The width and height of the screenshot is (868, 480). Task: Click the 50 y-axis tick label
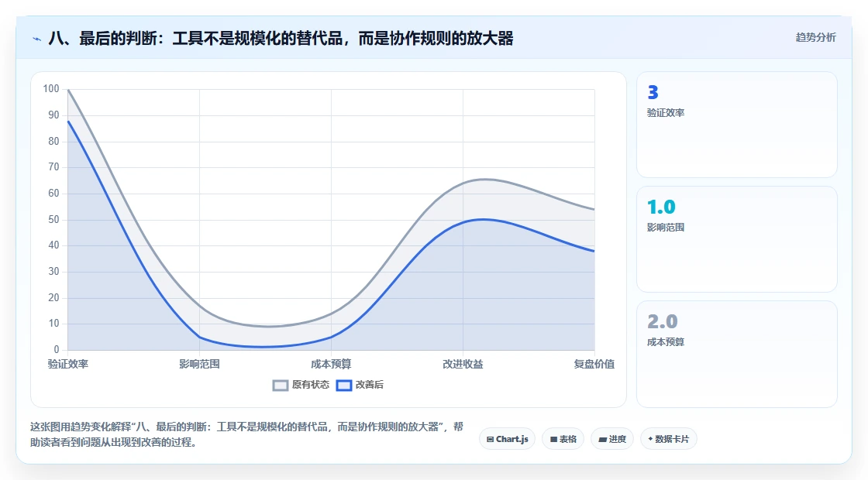click(x=53, y=220)
